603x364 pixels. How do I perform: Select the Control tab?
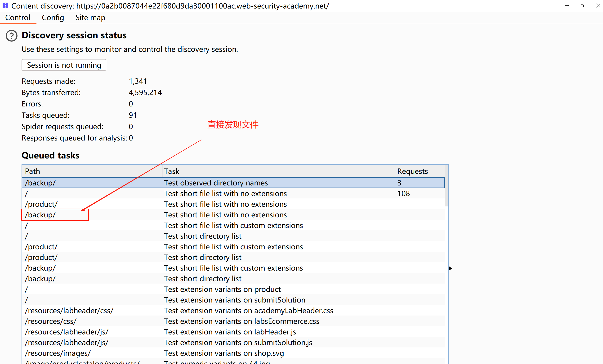coord(18,18)
